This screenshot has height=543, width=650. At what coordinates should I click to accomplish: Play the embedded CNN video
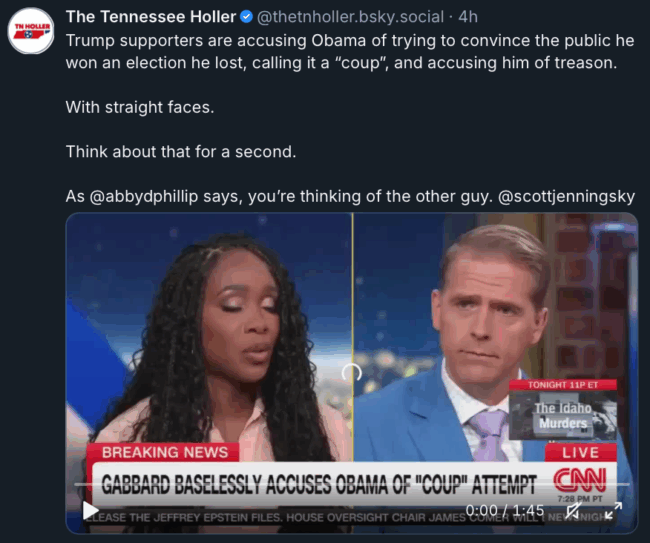(x=90, y=510)
